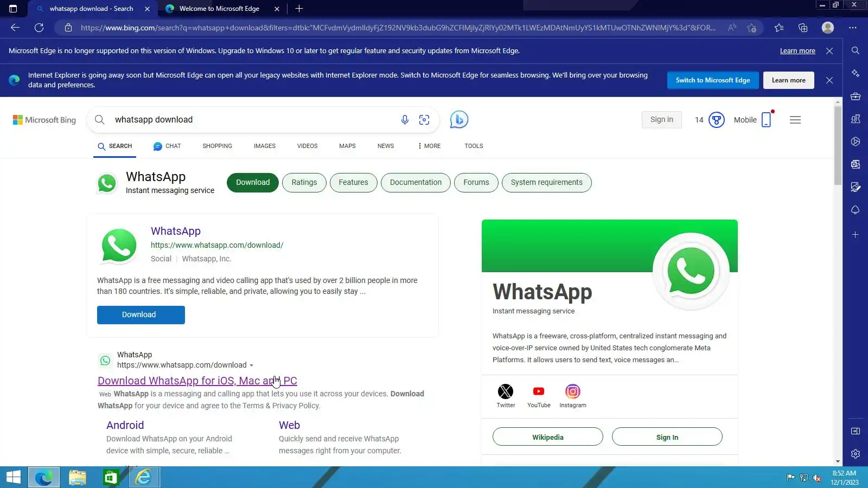This screenshot has height=488, width=868.
Task: View site information lock icon
Action: [68, 28]
